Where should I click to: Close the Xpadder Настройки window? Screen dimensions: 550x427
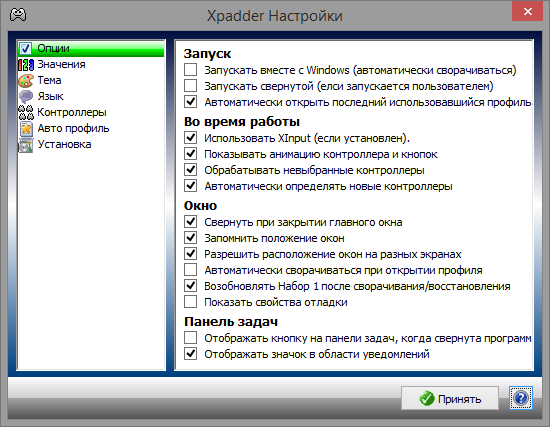[x=527, y=12]
